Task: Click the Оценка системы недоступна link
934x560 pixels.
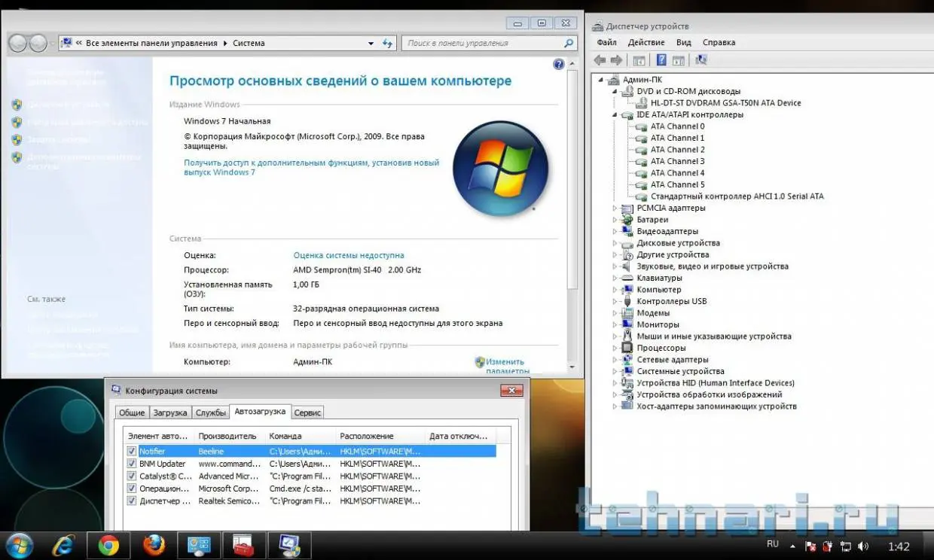Action: [x=348, y=255]
